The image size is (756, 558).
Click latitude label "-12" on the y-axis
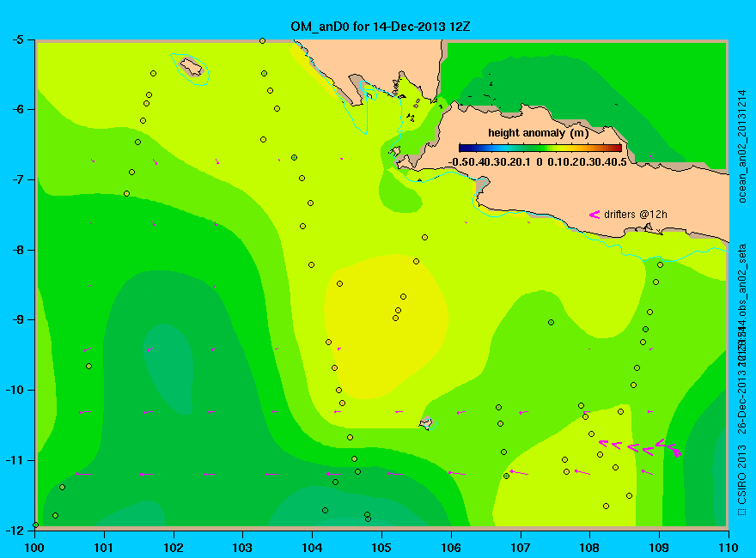pos(15,530)
